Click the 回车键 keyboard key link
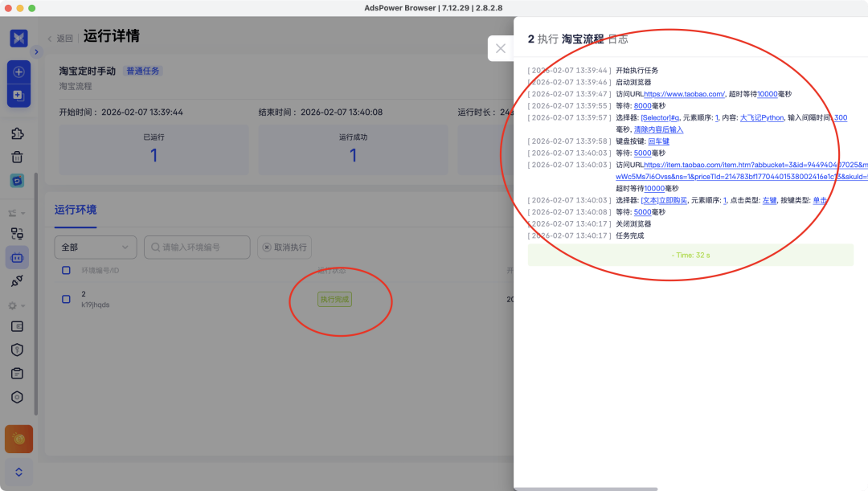The height and width of the screenshot is (491, 868). coord(659,141)
